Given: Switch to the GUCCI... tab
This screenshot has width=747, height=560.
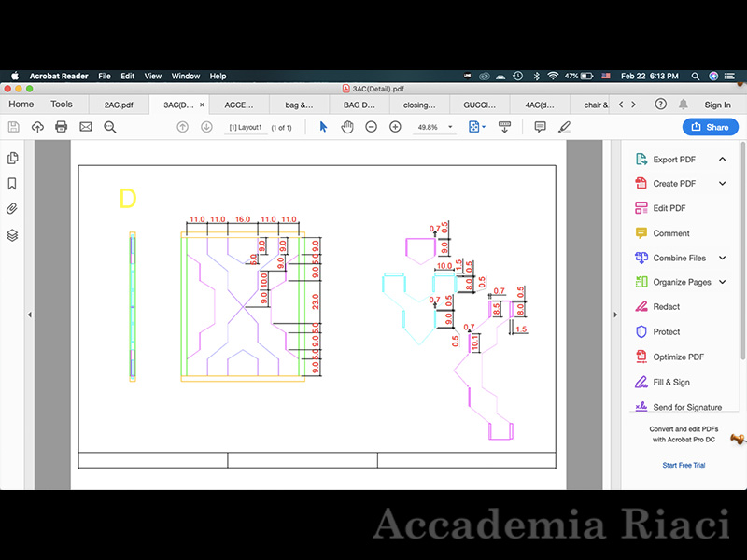Looking at the screenshot, I should [x=479, y=105].
